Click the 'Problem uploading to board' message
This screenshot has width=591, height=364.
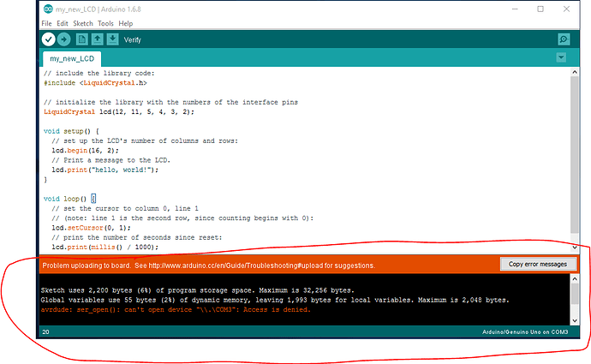point(208,266)
